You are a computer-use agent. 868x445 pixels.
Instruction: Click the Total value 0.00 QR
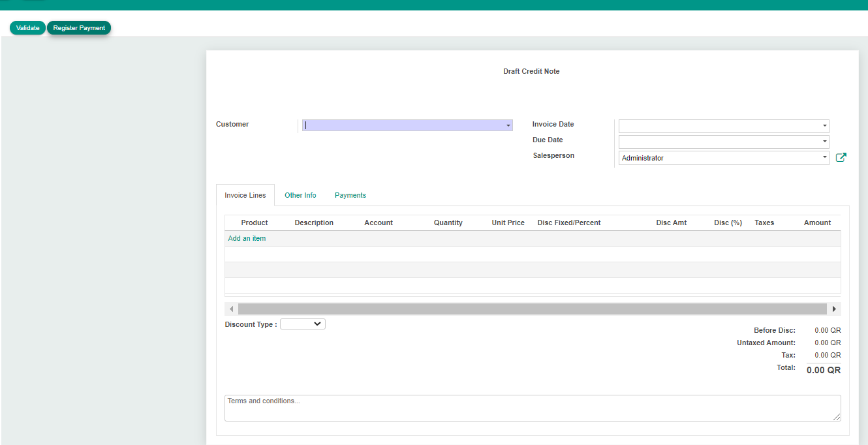824,370
